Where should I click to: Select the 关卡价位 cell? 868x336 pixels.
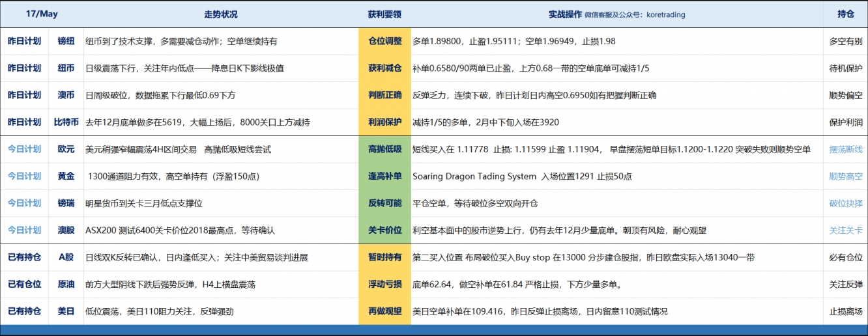click(x=384, y=230)
